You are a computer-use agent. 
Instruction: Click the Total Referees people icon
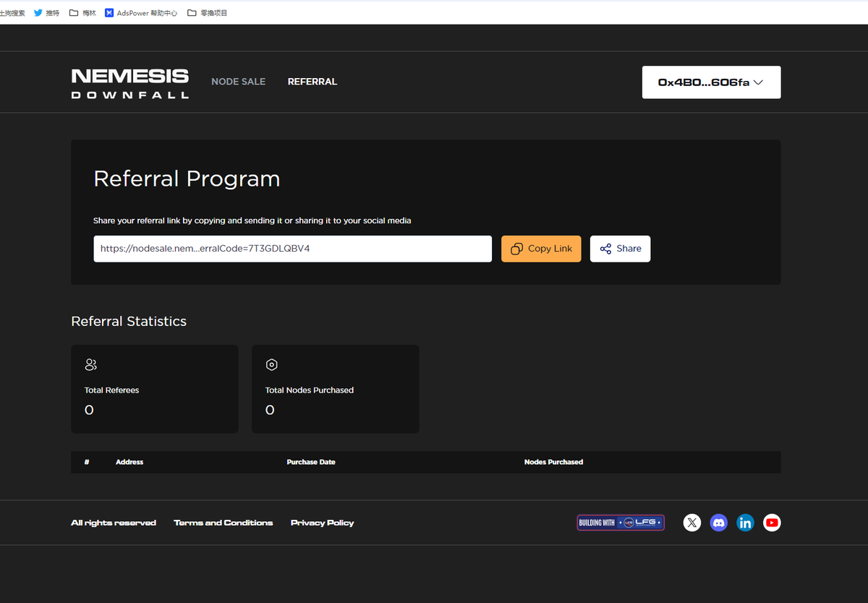90,364
